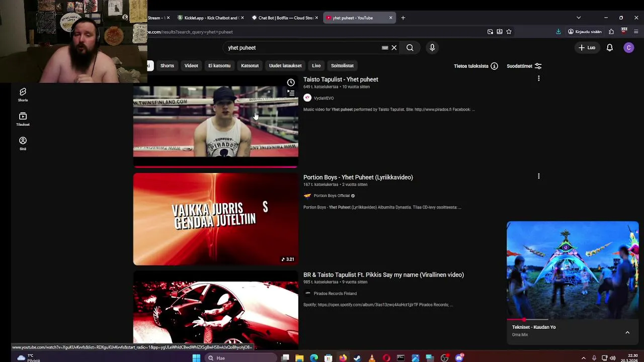Open more options for Taisto Tapulist video
This screenshot has width=644, height=362.
[538, 78]
